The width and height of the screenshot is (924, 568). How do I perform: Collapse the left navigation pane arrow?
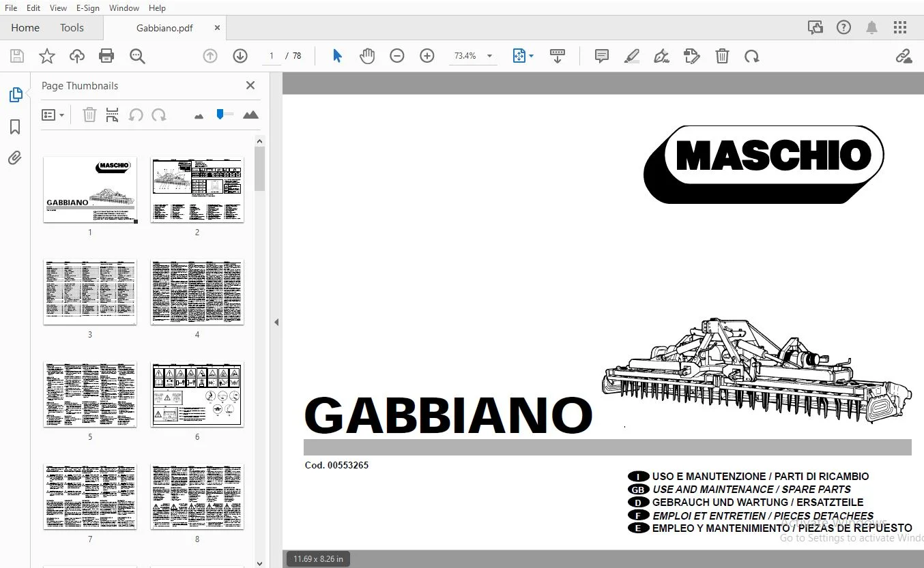[x=276, y=322]
